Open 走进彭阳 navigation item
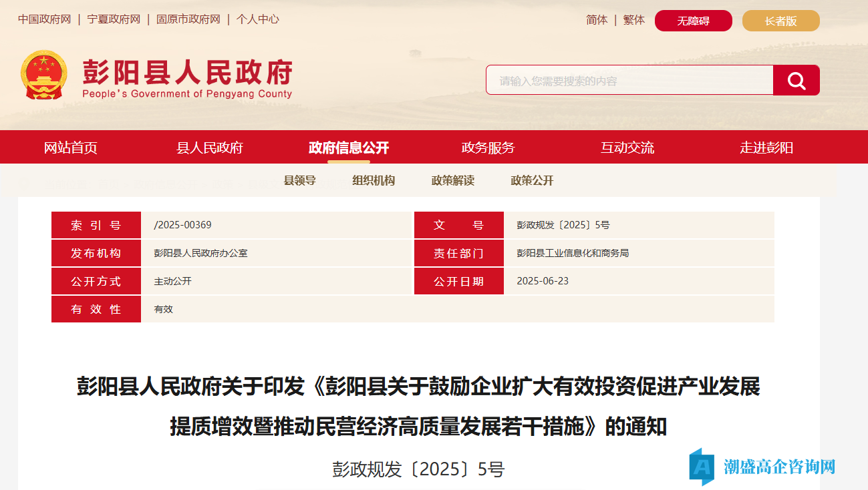Viewport: 868px width, 490px height. 766,148
